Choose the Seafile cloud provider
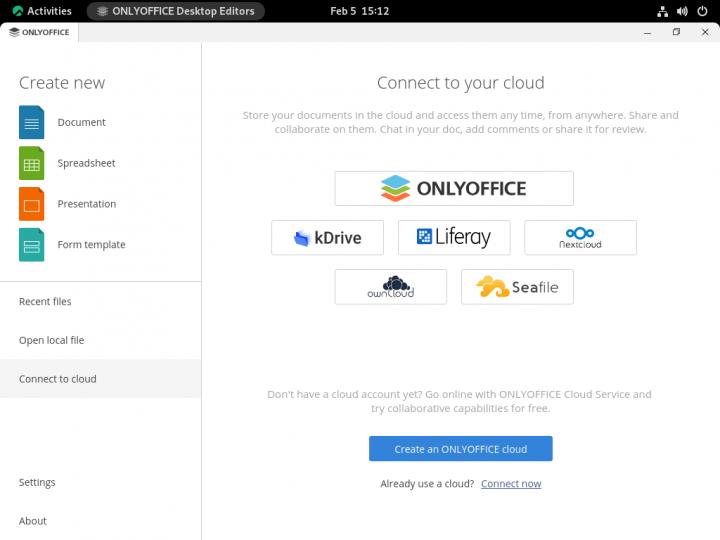The image size is (720, 540). (x=517, y=287)
